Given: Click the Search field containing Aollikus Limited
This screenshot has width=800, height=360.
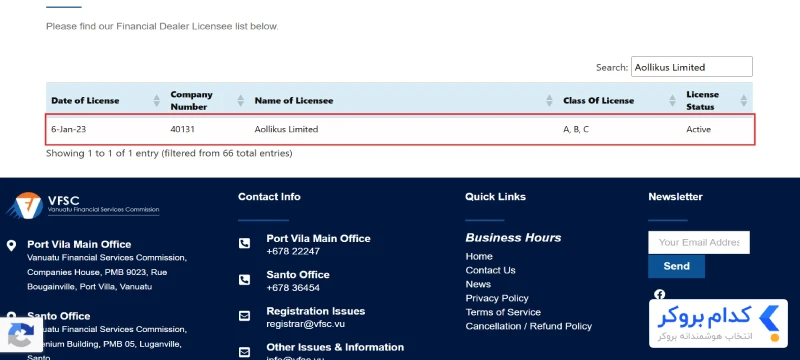Looking at the screenshot, I should pyautogui.click(x=691, y=67).
